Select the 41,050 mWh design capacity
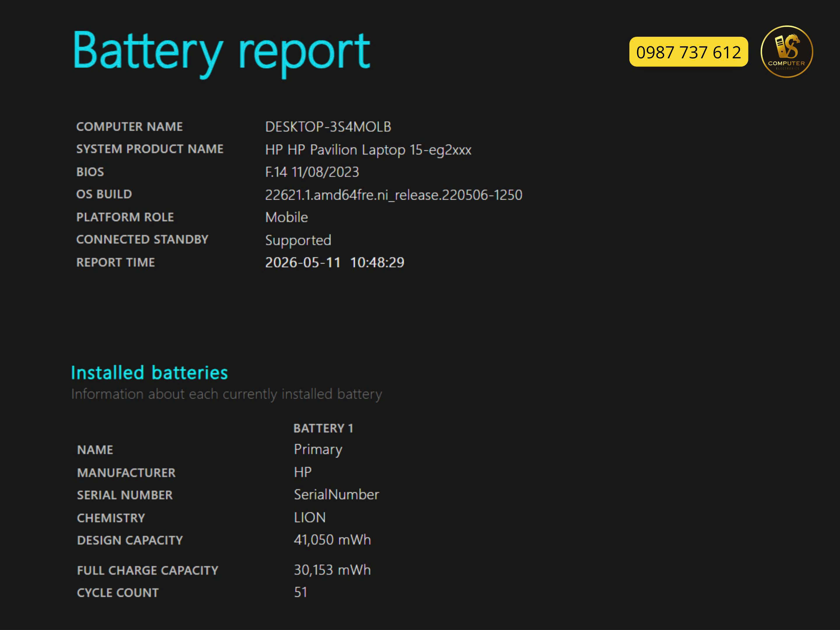Viewport: 840px width, 630px height. [x=332, y=540]
